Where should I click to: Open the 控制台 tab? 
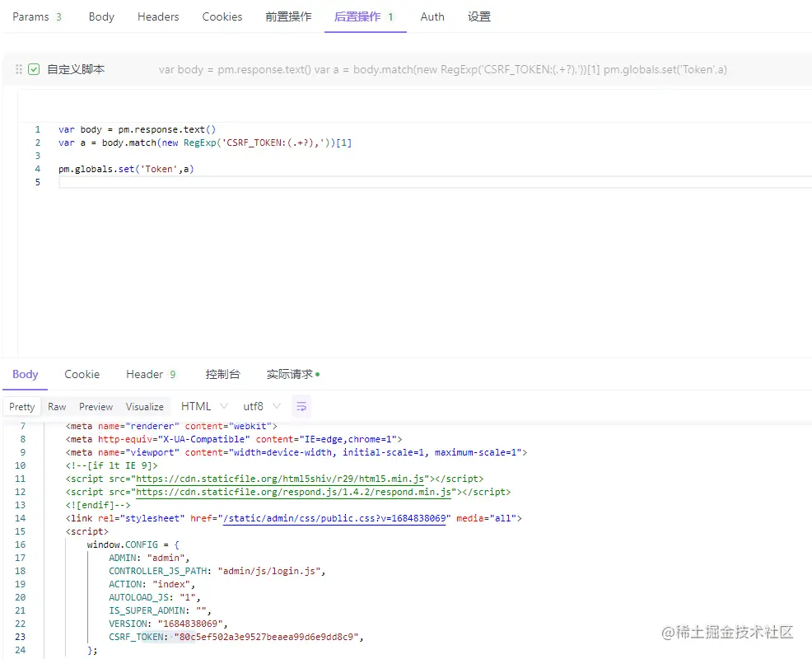pos(222,374)
